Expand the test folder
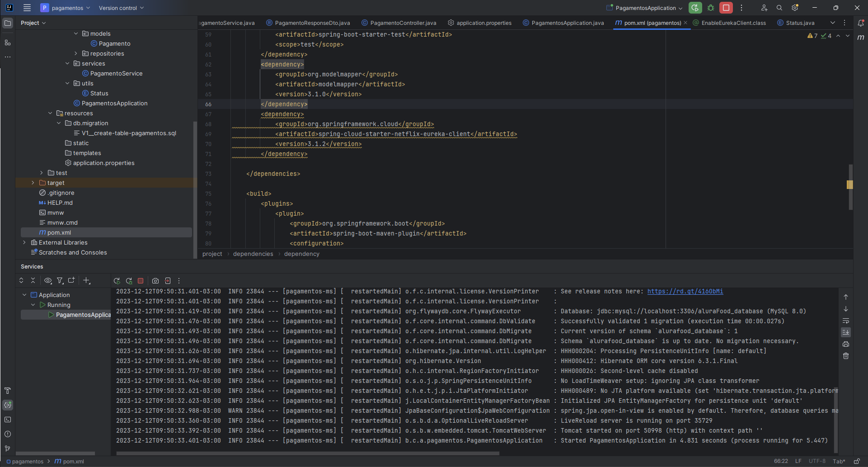This screenshot has height=467, width=868. point(41,173)
